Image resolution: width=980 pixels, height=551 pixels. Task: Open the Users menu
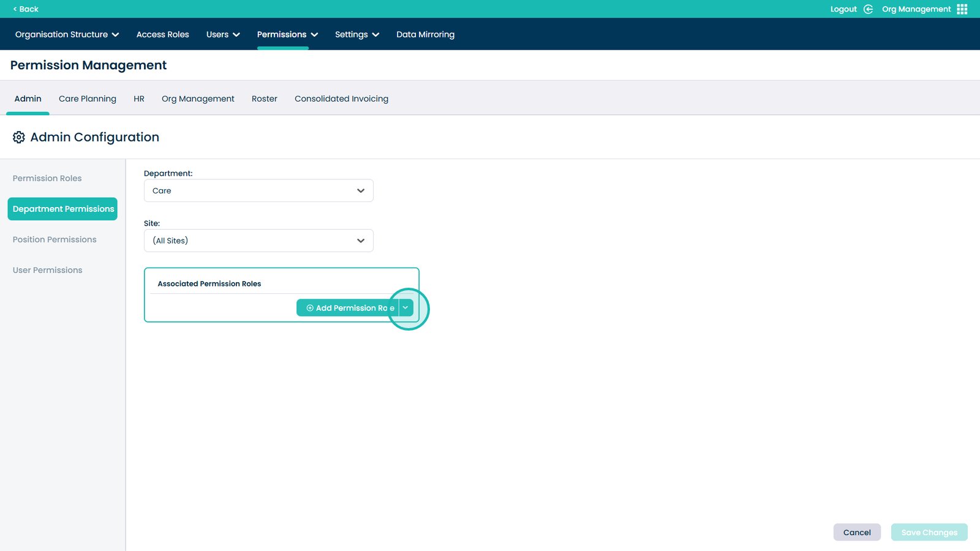pos(222,34)
